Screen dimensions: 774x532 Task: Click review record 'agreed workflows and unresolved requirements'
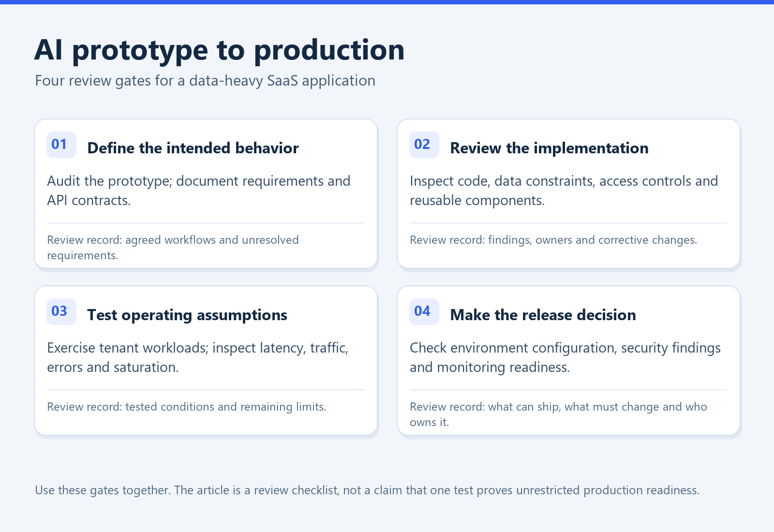173,248
